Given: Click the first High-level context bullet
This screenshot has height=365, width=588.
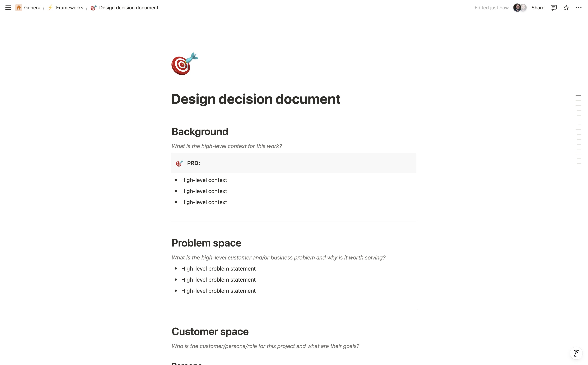Looking at the screenshot, I should [204, 180].
